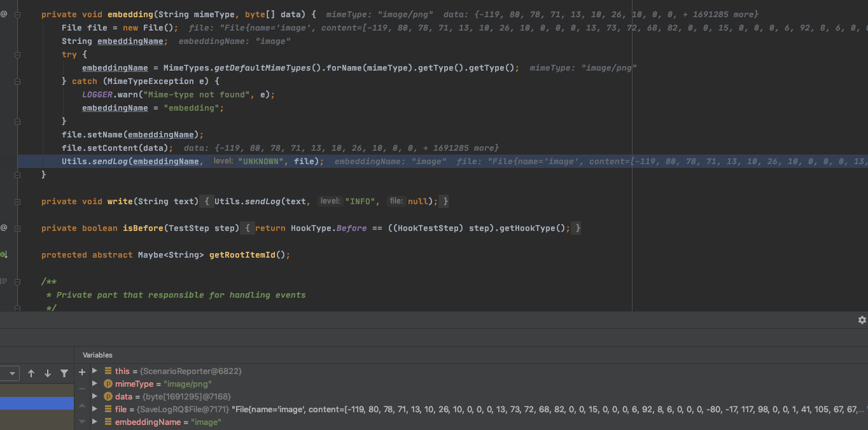Image resolution: width=868 pixels, height=430 pixels.
Task: Click the @ gutter icon beside embedding method
Action: [4, 14]
